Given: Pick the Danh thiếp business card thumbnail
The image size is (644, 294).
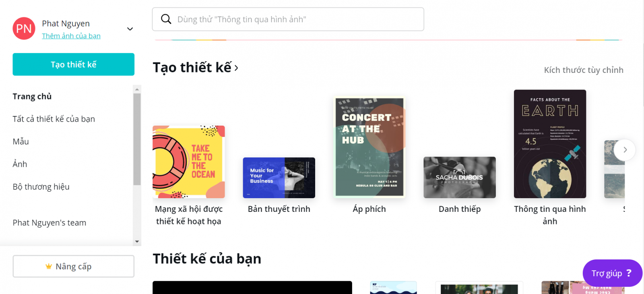Looking at the screenshot, I should tap(460, 178).
